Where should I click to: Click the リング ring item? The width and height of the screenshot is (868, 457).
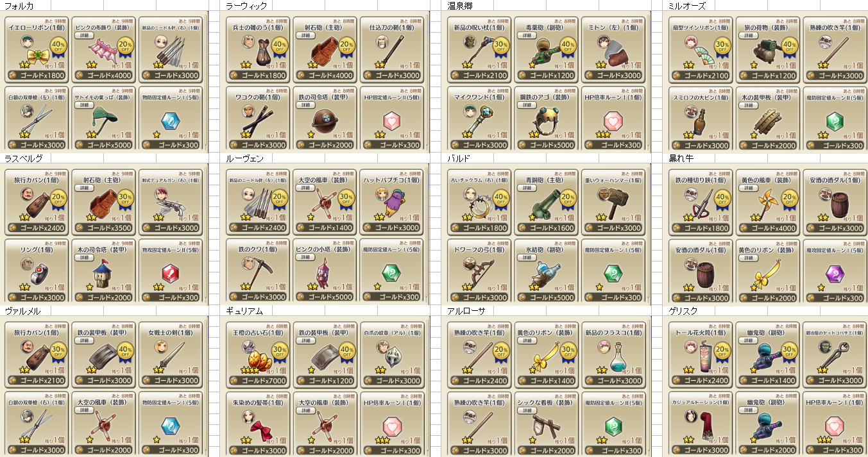tap(37, 270)
